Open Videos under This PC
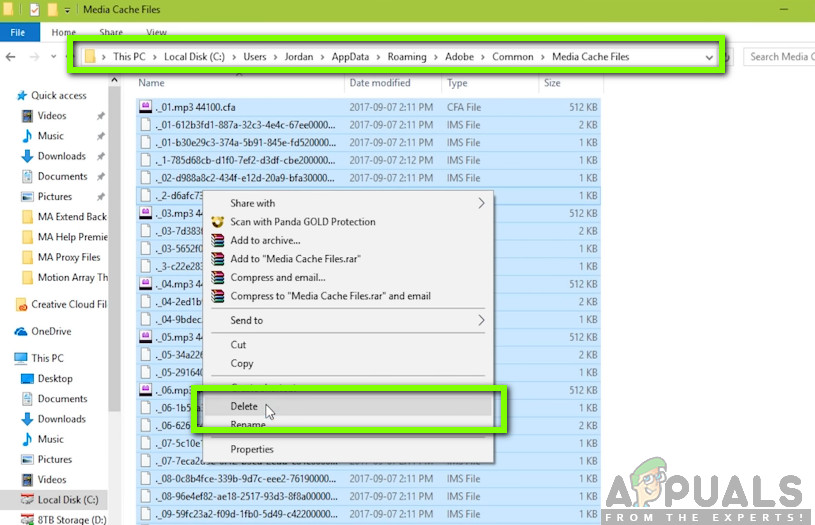Image resolution: width=815 pixels, height=525 pixels. pos(52,480)
